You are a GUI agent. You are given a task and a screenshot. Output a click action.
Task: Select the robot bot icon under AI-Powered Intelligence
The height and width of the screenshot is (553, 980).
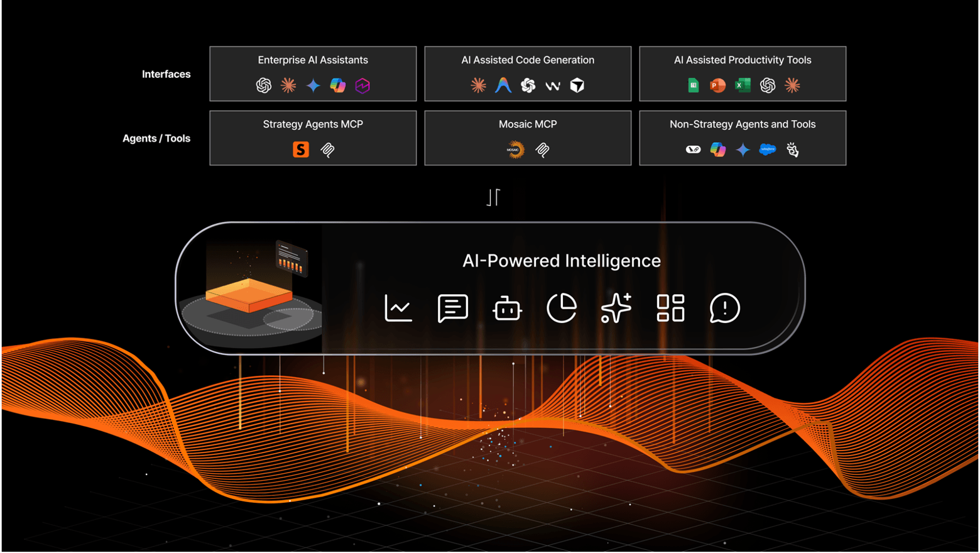tap(507, 309)
